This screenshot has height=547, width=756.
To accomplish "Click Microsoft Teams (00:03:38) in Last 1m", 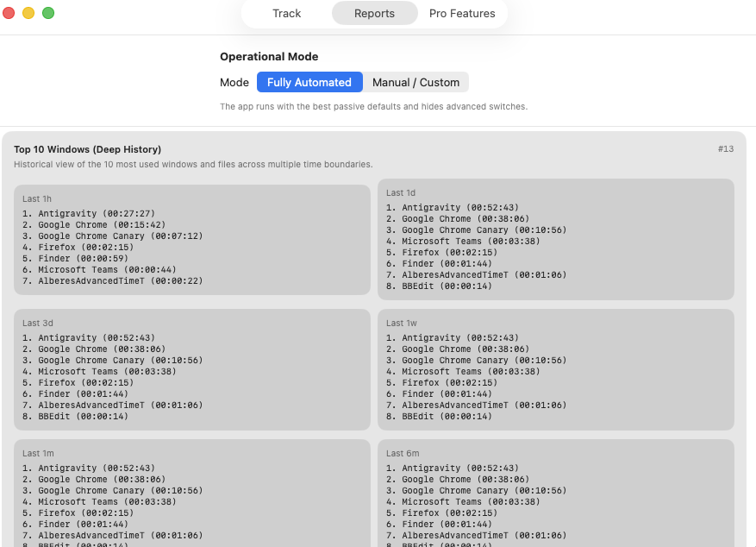I will click(99, 501).
